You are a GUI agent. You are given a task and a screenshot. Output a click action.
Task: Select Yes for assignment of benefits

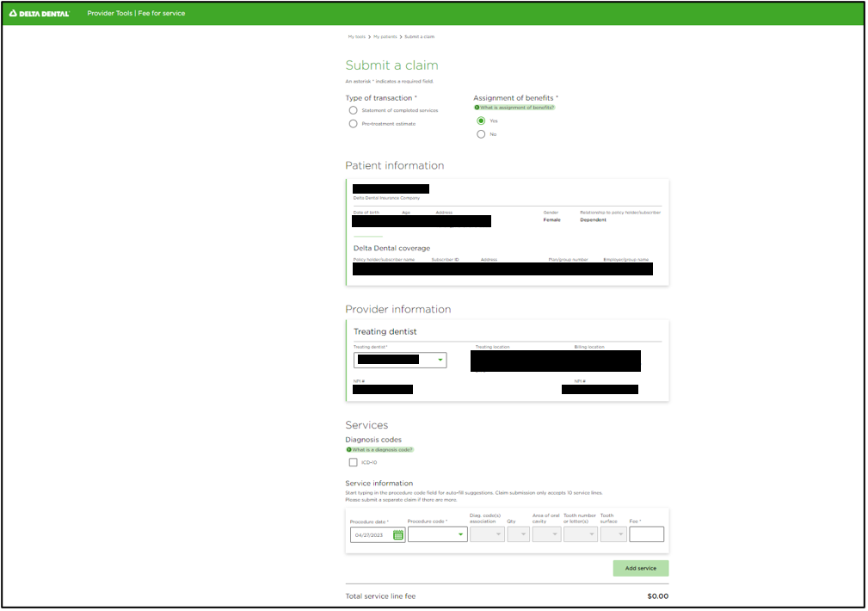[x=481, y=120]
